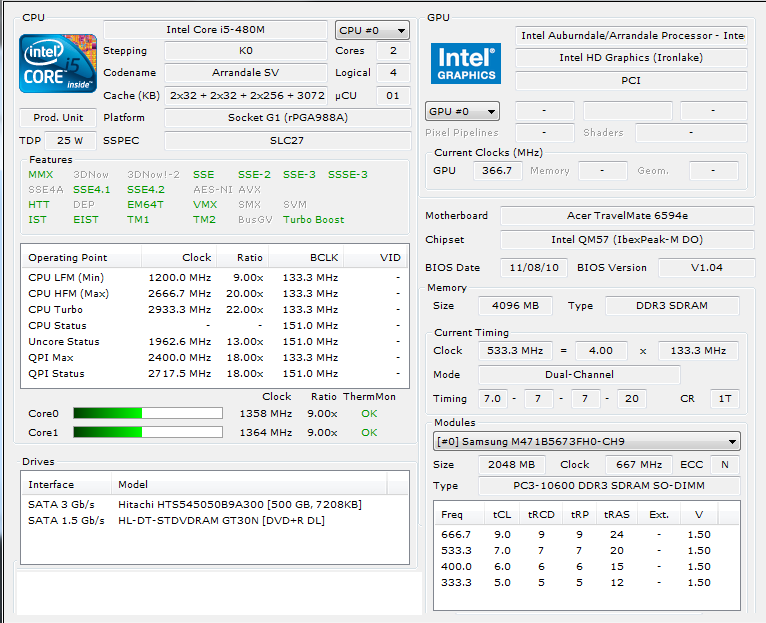The width and height of the screenshot is (766, 623).
Task: Click the Core0 load bar
Action: 148,413
